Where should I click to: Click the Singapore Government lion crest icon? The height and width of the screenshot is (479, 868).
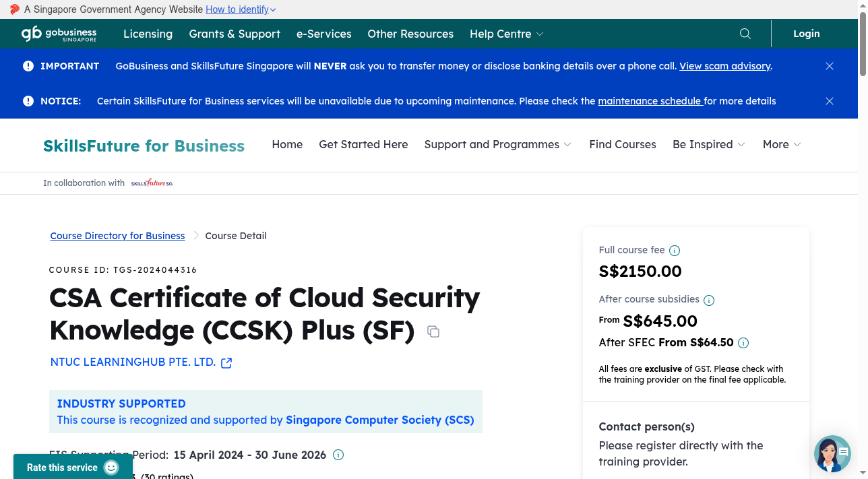(15, 9)
